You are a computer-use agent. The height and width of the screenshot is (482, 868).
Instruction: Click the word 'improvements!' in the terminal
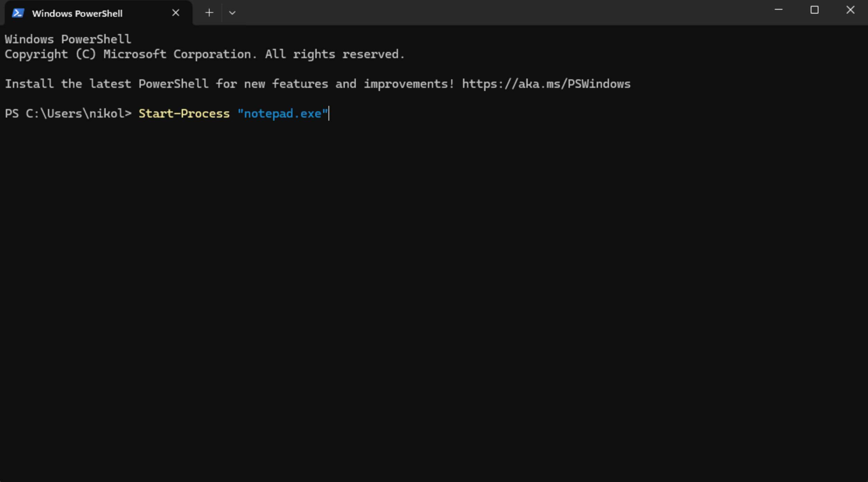tap(409, 84)
